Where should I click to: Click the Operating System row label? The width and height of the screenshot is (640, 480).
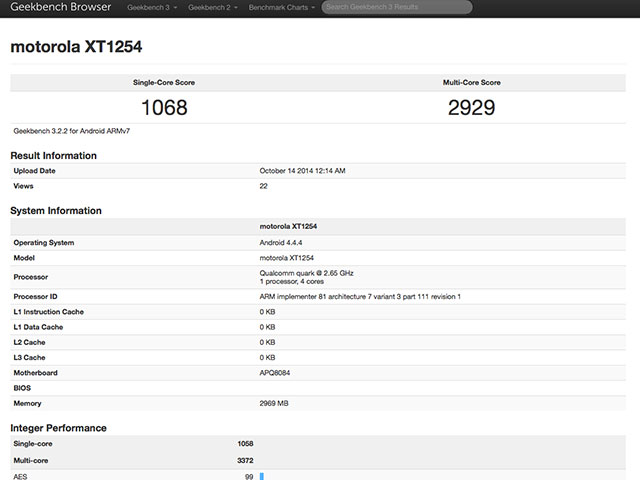click(x=44, y=242)
